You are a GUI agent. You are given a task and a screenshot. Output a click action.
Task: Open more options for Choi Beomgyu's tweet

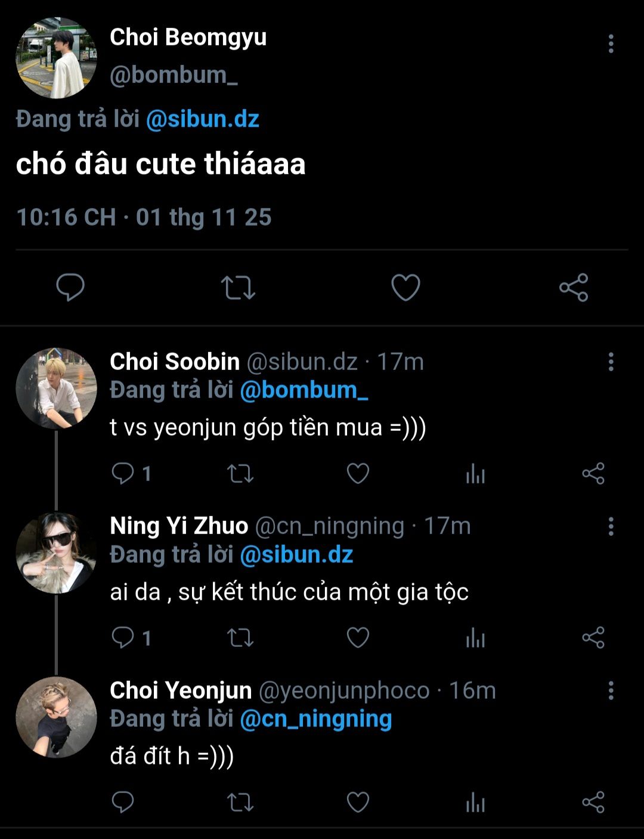pos(611,44)
